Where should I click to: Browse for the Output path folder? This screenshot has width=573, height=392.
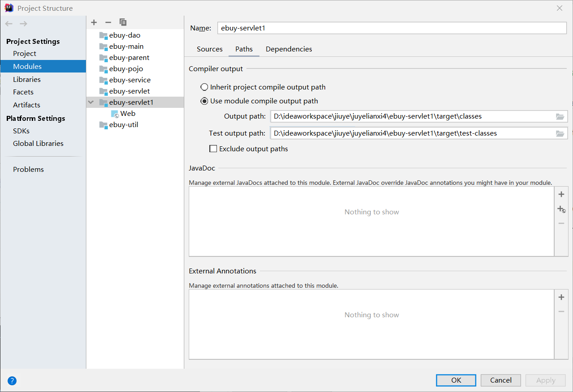coord(560,116)
